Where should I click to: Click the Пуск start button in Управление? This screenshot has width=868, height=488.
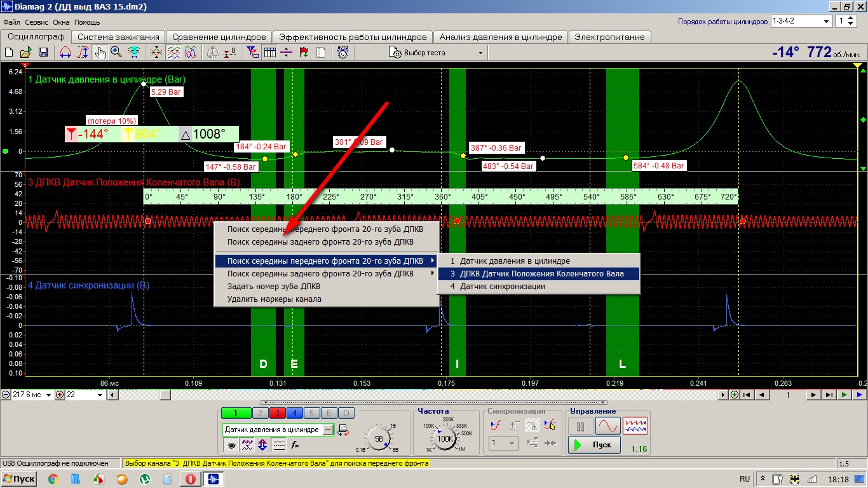coord(594,445)
